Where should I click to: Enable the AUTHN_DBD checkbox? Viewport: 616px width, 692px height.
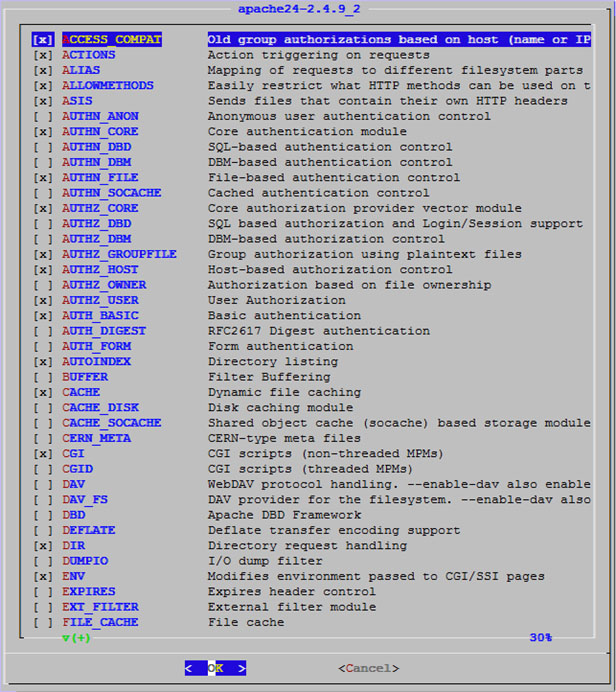43,147
